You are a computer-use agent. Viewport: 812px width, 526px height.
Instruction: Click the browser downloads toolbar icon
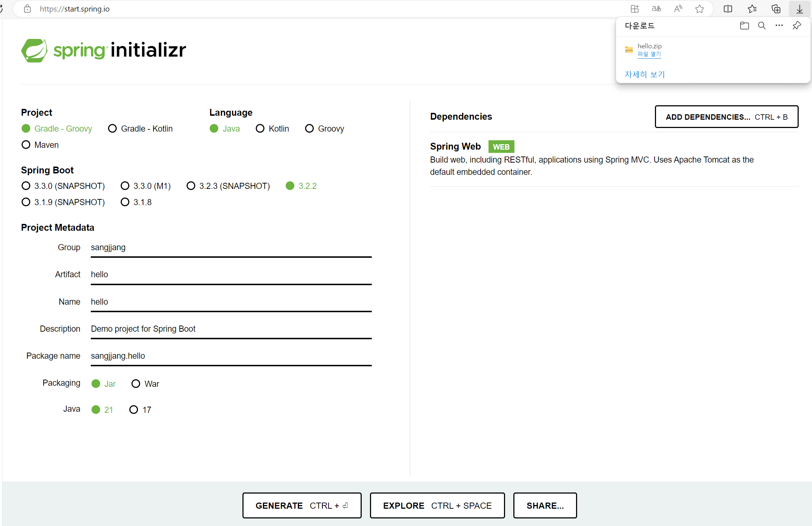point(799,9)
